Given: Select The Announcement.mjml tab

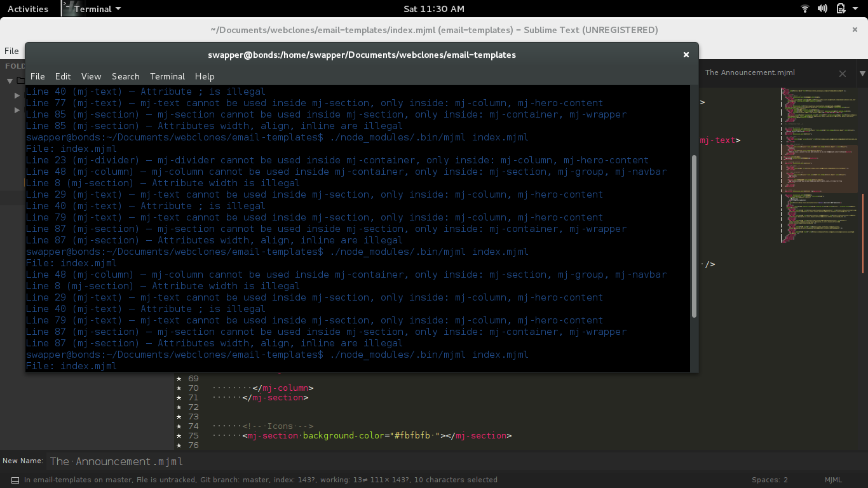Looking at the screenshot, I should (750, 72).
